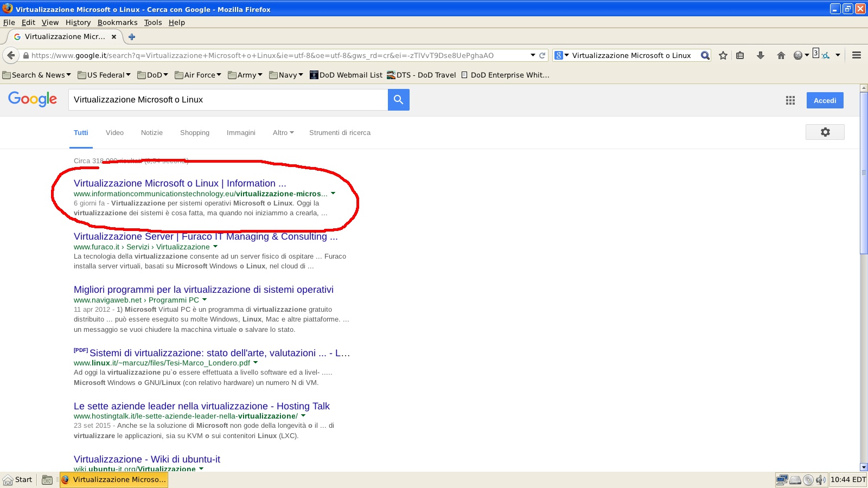The height and width of the screenshot is (488, 868).
Task: Switch to the Shopping results tab
Action: pos(195,133)
